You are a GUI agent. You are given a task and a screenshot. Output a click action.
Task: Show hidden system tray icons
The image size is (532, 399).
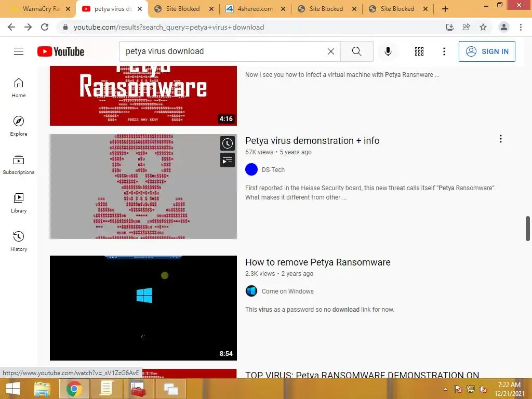tap(445, 389)
